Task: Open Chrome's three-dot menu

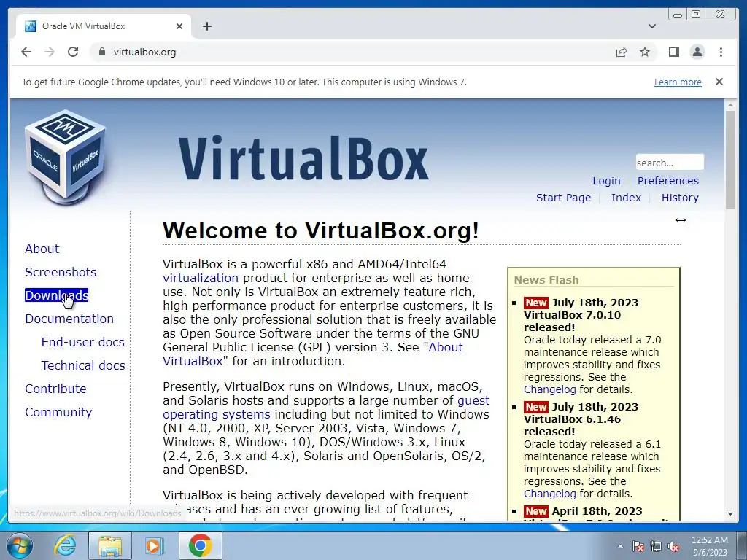Action: click(x=721, y=52)
